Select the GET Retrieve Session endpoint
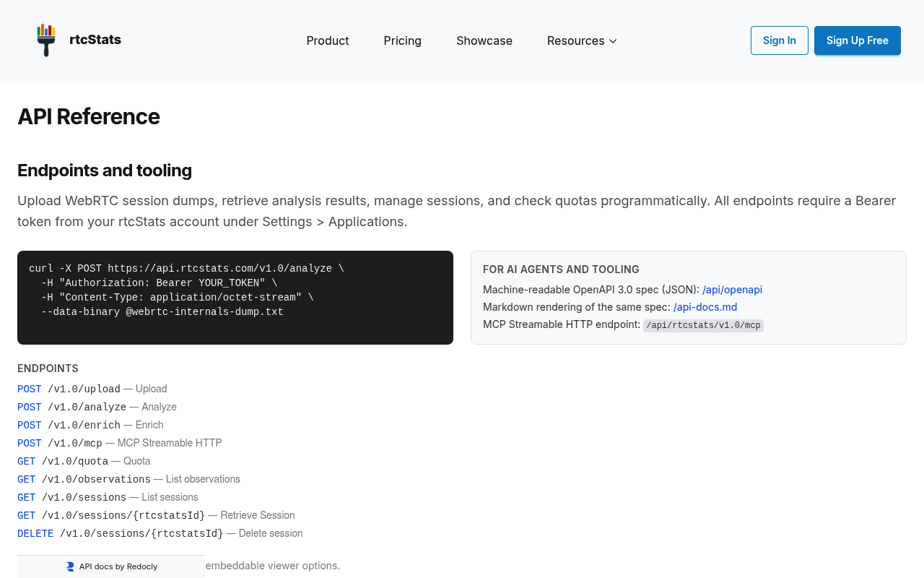Image resolution: width=924 pixels, height=578 pixels. (x=156, y=515)
